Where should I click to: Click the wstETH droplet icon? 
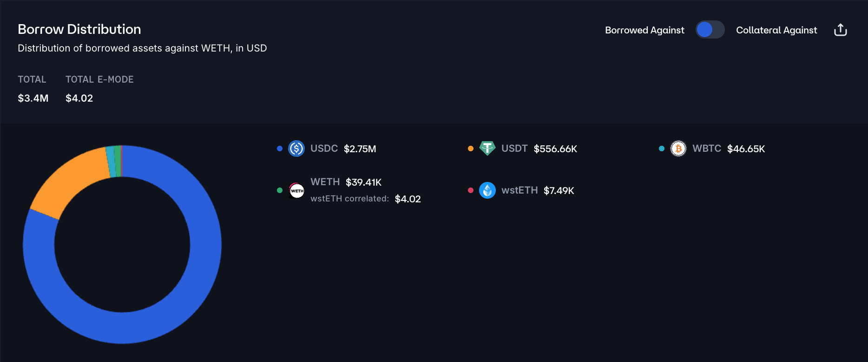pyautogui.click(x=487, y=190)
